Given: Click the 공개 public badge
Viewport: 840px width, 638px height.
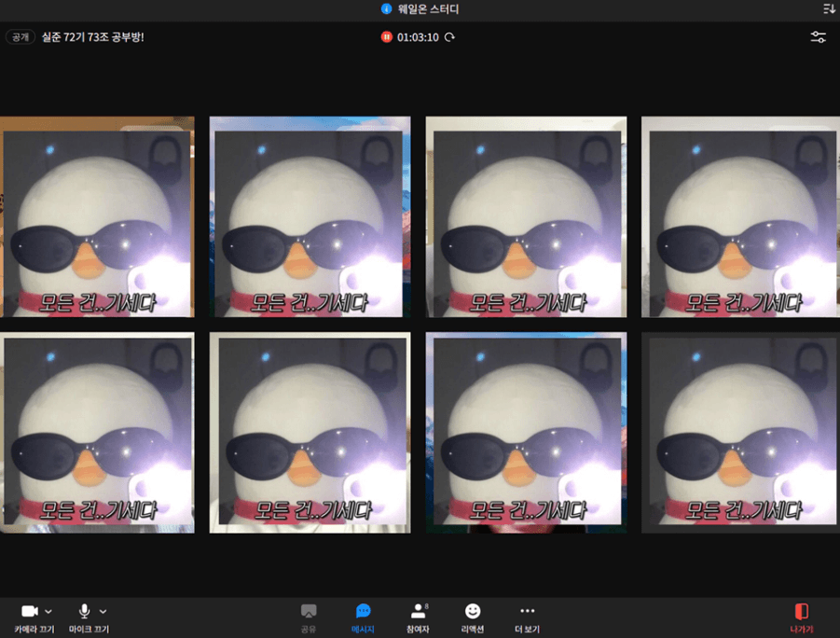Looking at the screenshot, I should tap(21, 37).
